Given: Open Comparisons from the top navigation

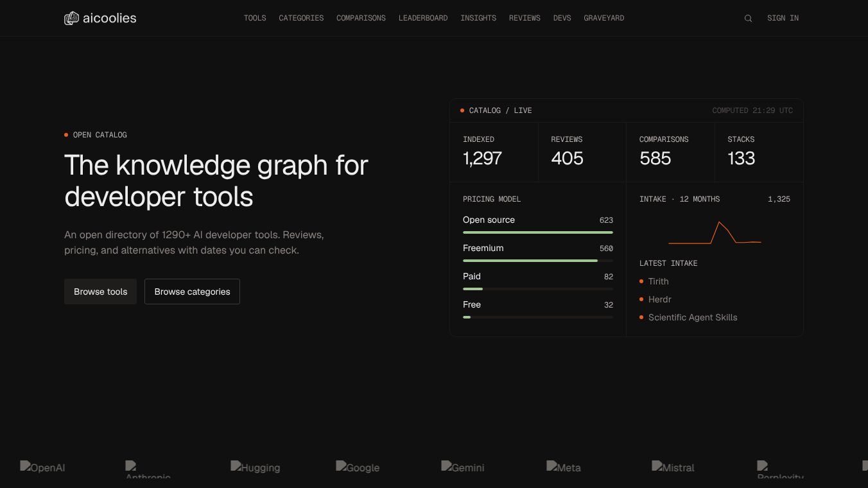Looking at the screenshot, I should coord(361,18).
